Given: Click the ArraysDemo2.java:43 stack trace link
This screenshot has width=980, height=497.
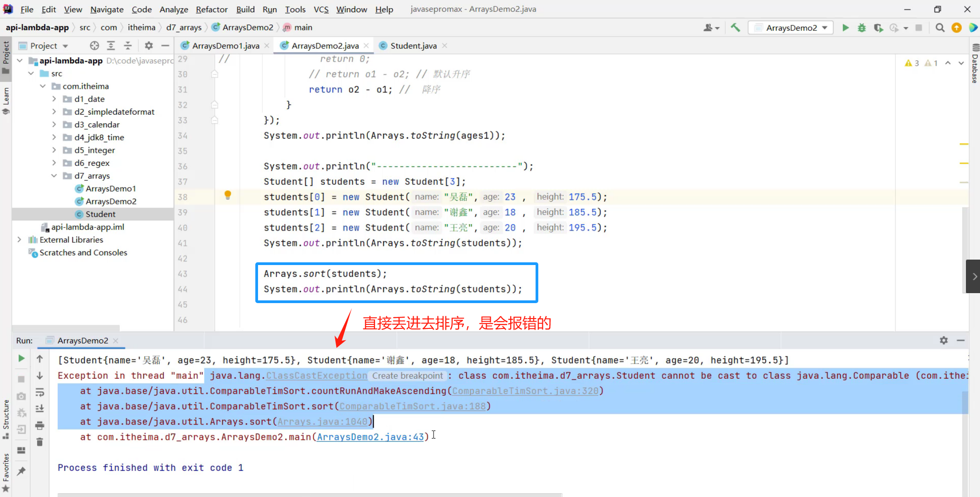Looking at the screenshot, I should [x=370, y=437].
